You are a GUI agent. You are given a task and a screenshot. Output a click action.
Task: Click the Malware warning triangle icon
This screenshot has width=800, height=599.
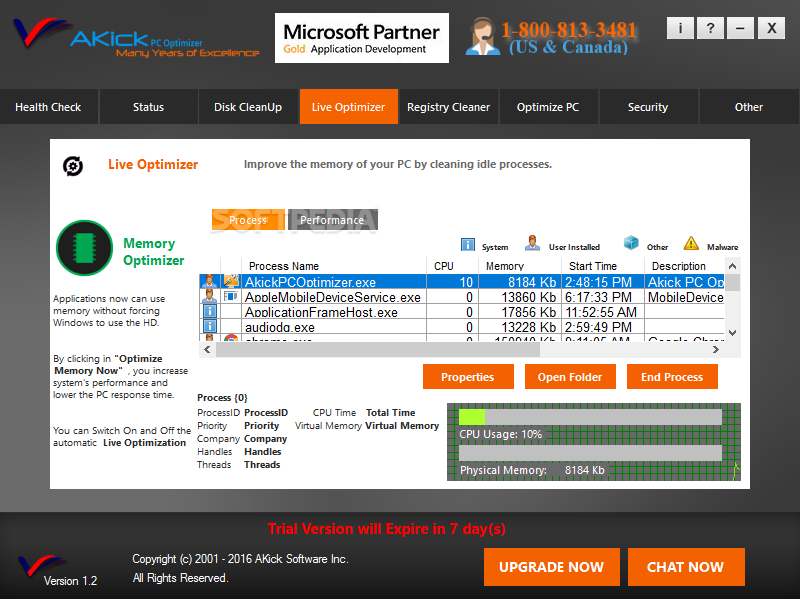[x=691, y=243]
